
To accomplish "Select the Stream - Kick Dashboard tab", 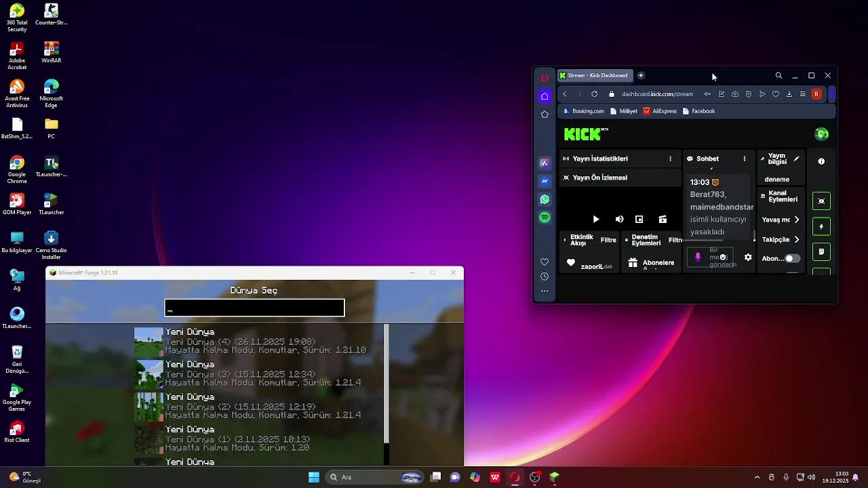I will (x=595, y=75).
